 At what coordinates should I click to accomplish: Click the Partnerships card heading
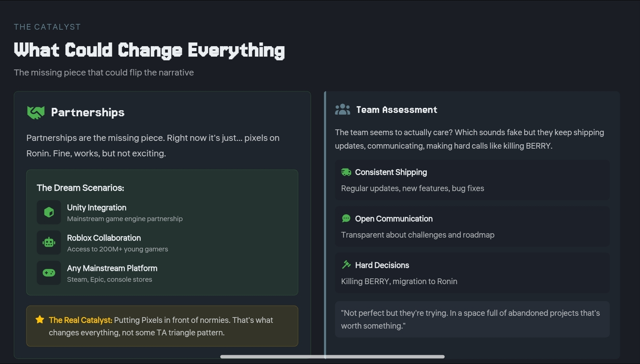88,113
